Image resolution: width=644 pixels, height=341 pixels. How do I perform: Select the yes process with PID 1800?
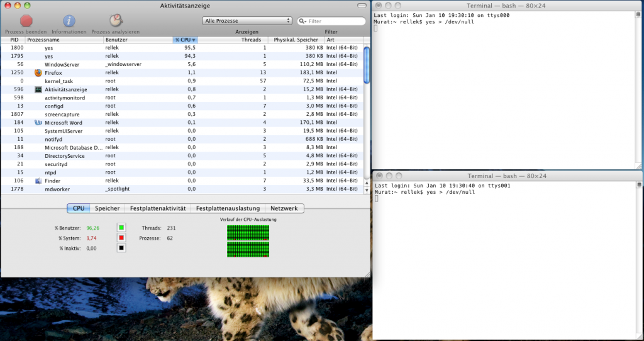point(182,48)
